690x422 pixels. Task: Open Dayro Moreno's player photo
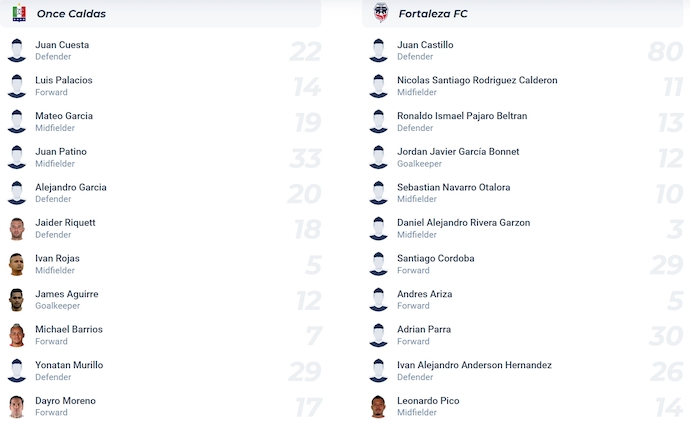click(x=17, y=406)
